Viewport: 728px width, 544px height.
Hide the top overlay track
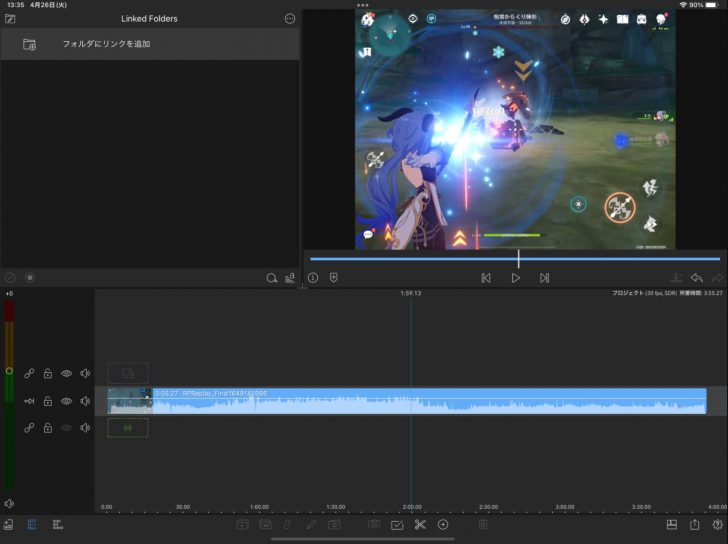[66, 373]
